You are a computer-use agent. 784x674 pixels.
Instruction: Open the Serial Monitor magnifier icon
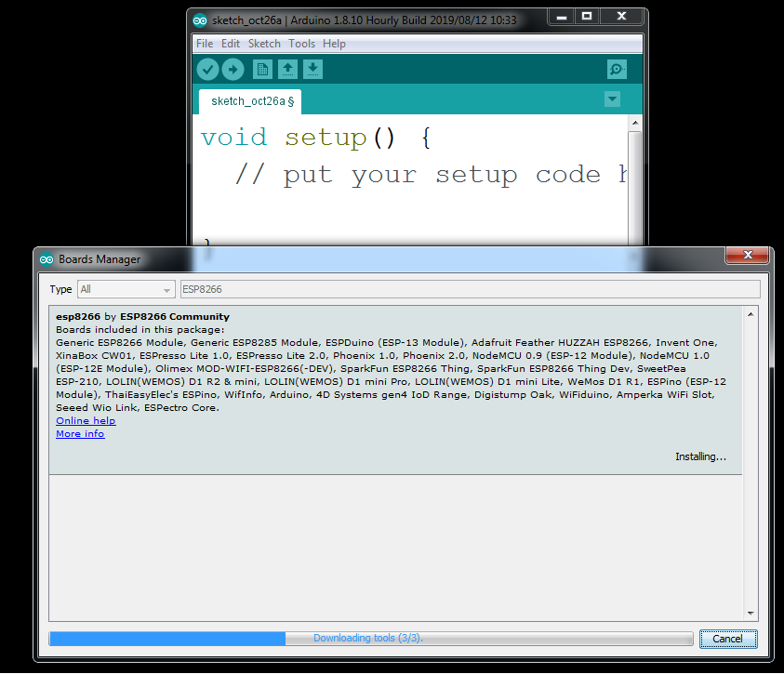click(617, 70)
